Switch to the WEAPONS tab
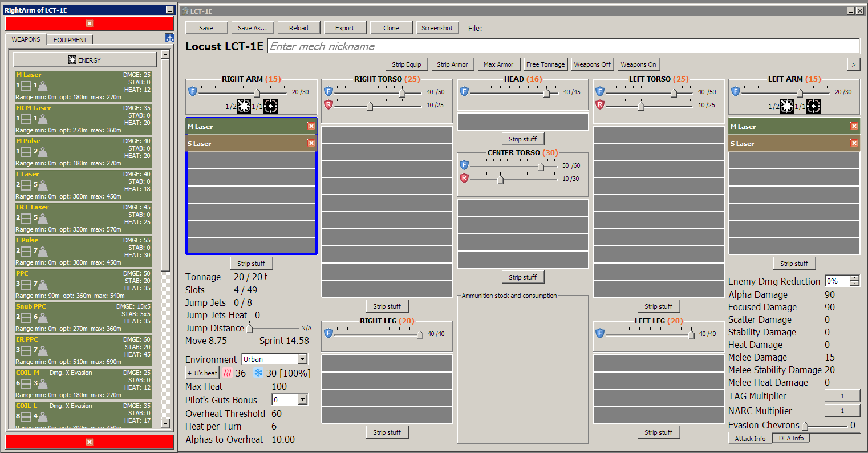 26,39
